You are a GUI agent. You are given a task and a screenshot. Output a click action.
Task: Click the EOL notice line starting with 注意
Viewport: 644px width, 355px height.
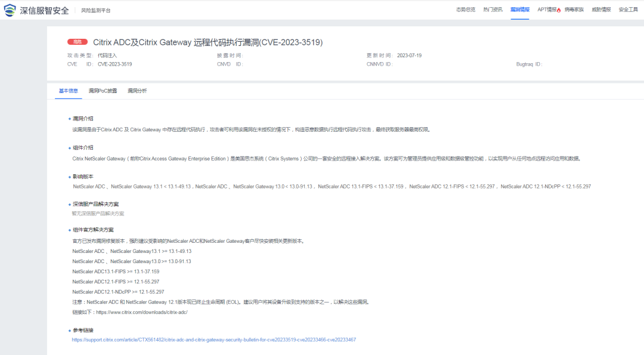(221, 302)
